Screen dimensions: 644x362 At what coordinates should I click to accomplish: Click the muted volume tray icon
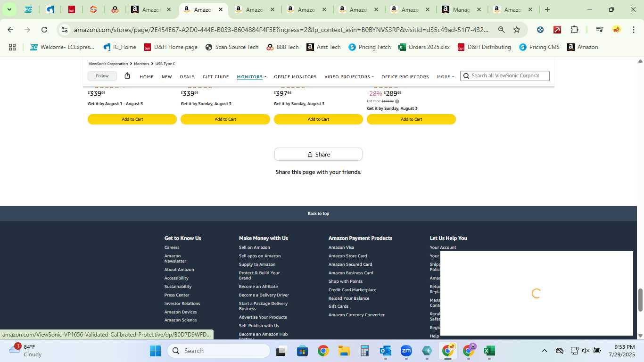pyautogui.click(x=586, y=351)
